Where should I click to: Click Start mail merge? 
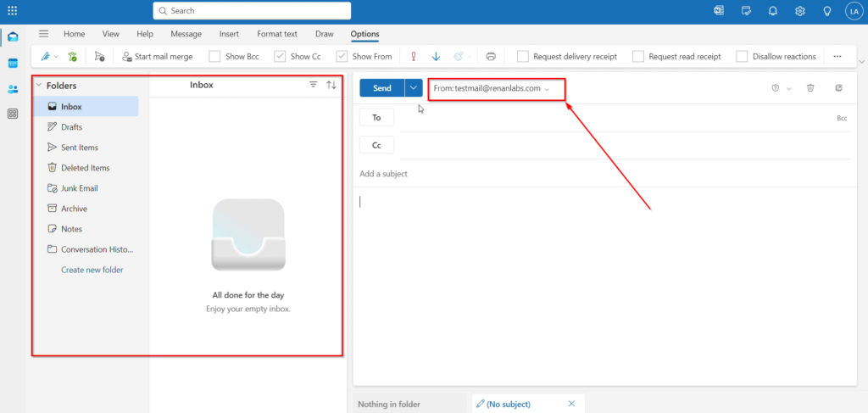[157, 56]
